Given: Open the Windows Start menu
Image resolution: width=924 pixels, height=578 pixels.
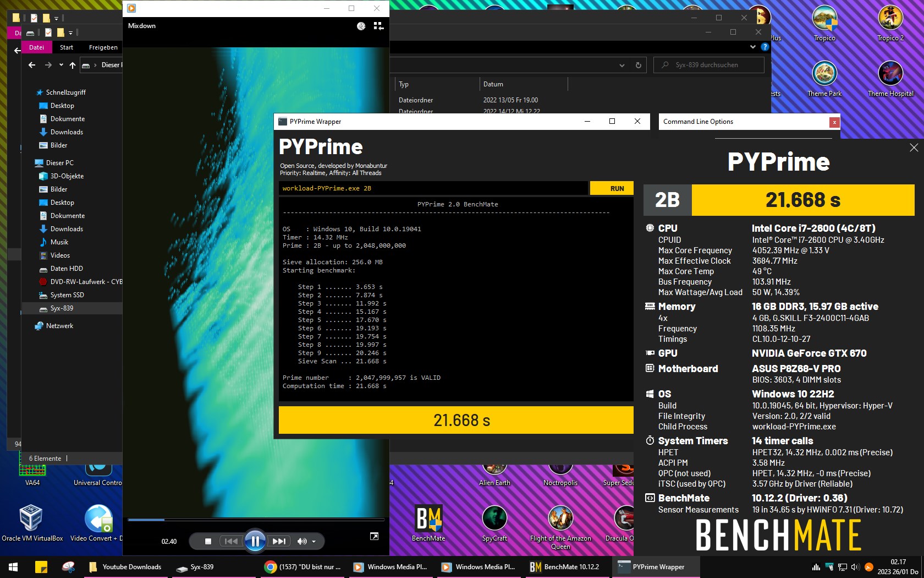Looking at the screenshot, I should click(13, 567).
